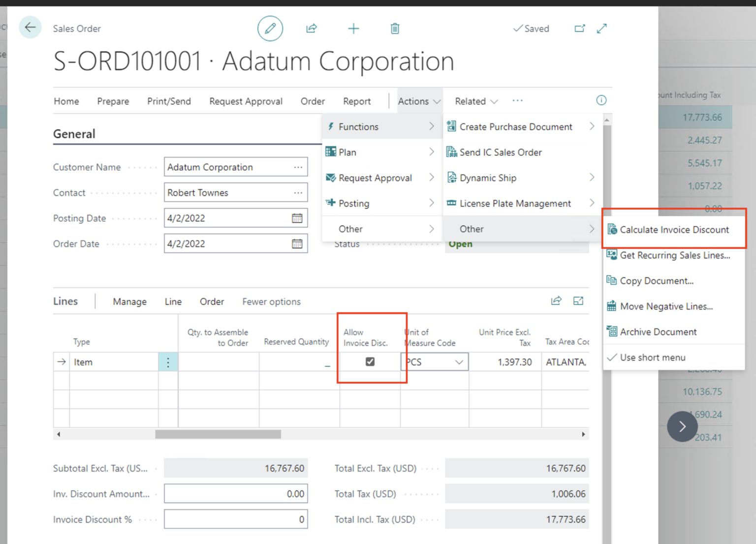
Task: Click the info circle icon near Related
Action: click(601, 100)
